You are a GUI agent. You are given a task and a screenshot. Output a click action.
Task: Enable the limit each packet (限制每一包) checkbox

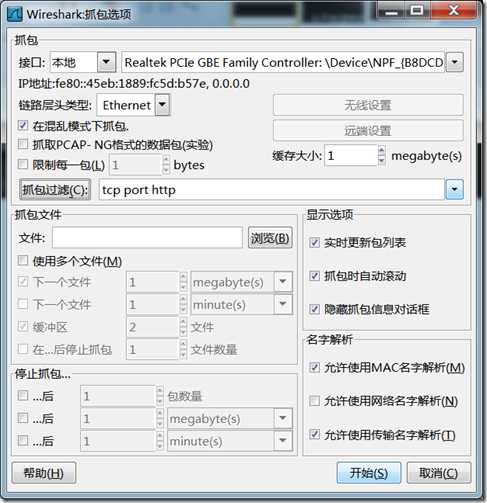pos(23,164)
